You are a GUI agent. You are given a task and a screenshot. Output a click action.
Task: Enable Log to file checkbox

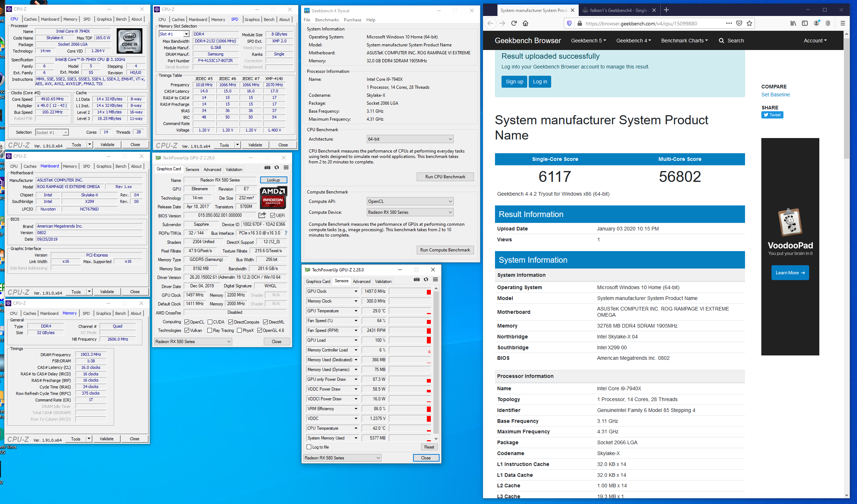tap(309, 447)
